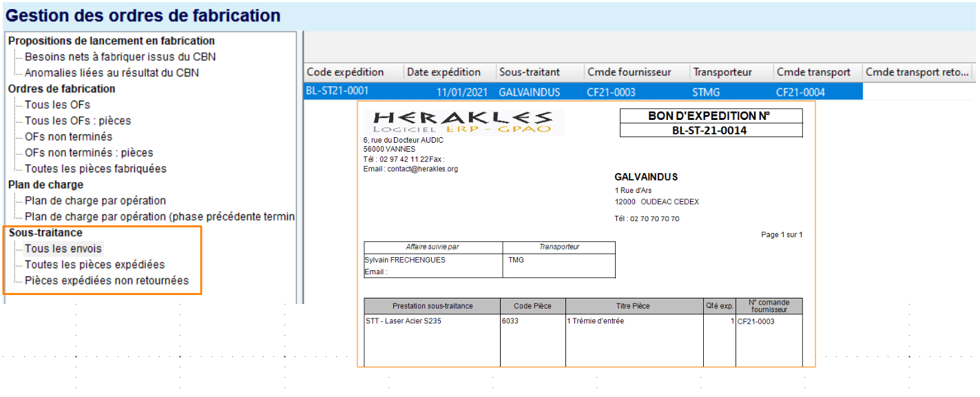This screenshot has height=397, width=980.
Task: Sort by 'Transporteur' column header
Action: (x=722, y=72)
